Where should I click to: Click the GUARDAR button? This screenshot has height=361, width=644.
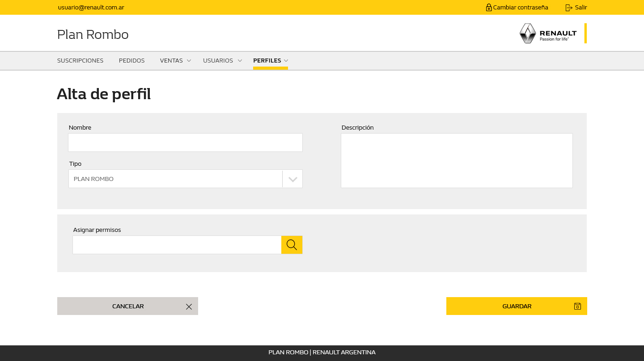tap(517, 306)
